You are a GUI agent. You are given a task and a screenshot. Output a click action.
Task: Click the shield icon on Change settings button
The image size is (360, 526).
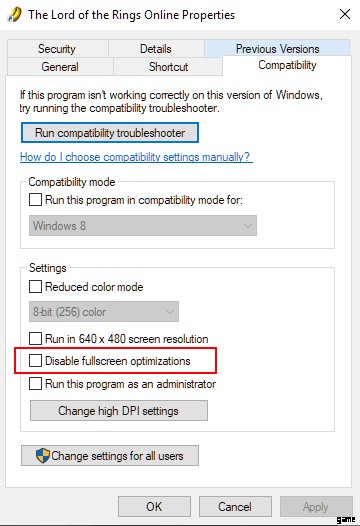click(x=43, y=456)
